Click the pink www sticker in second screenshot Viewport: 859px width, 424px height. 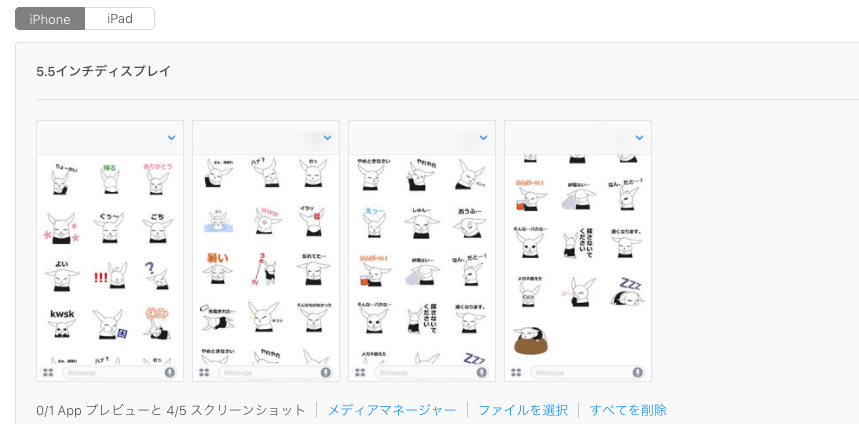pyautogui.click(x=266, y=219)
